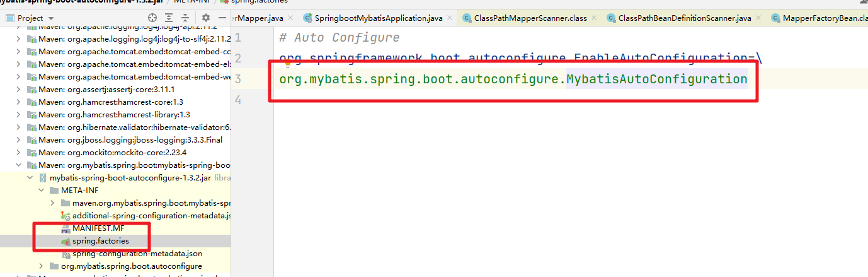
Task: Click the META-INF folder icon
Action: coord(54,191)
